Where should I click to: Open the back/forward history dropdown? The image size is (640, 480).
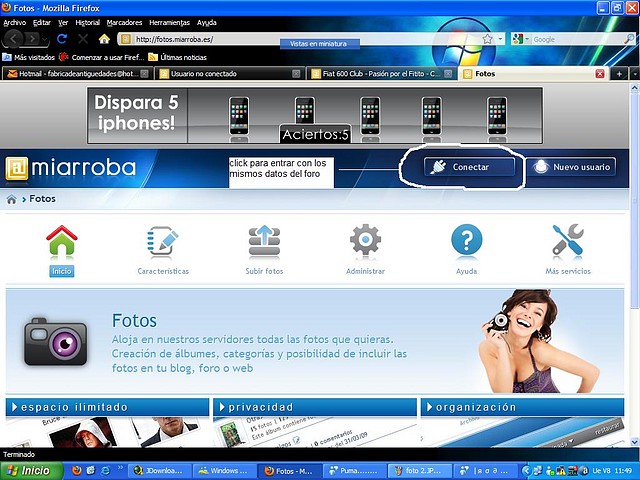coord(44,40)
